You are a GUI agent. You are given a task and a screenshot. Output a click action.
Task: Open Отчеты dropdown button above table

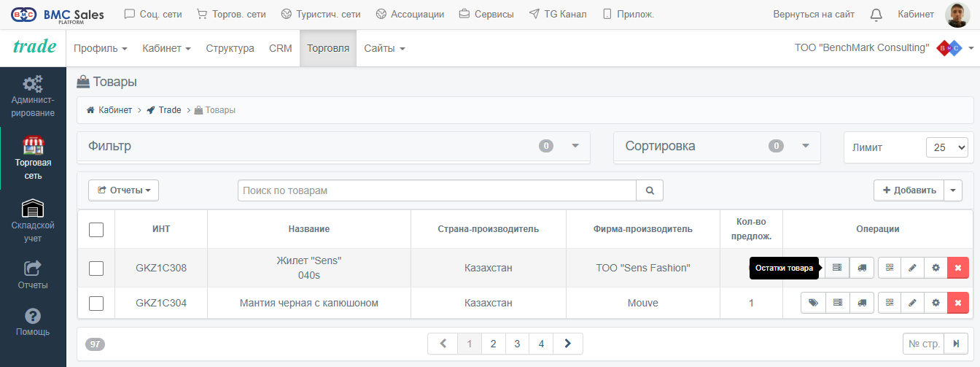tap(123, 190)
